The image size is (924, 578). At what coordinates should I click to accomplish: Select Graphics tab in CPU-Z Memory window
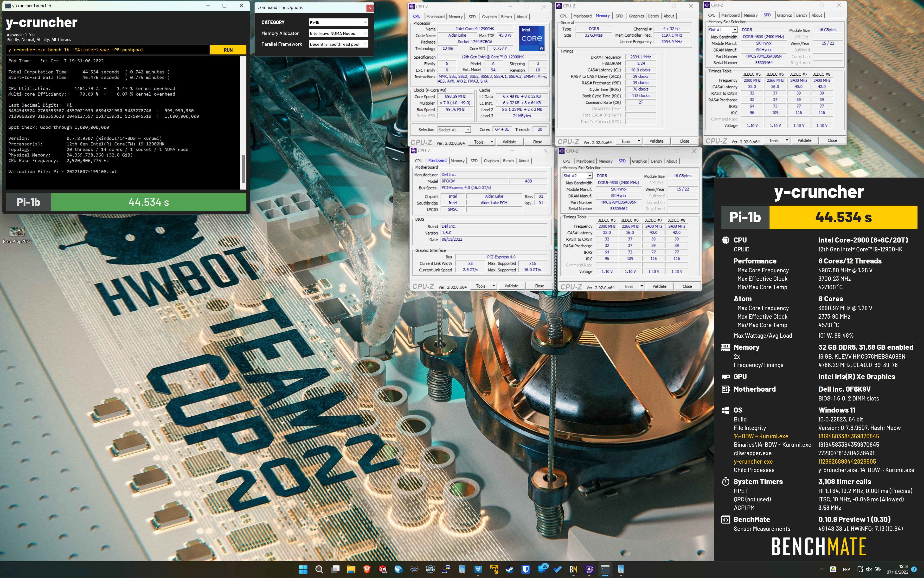[x=636, y=16]
